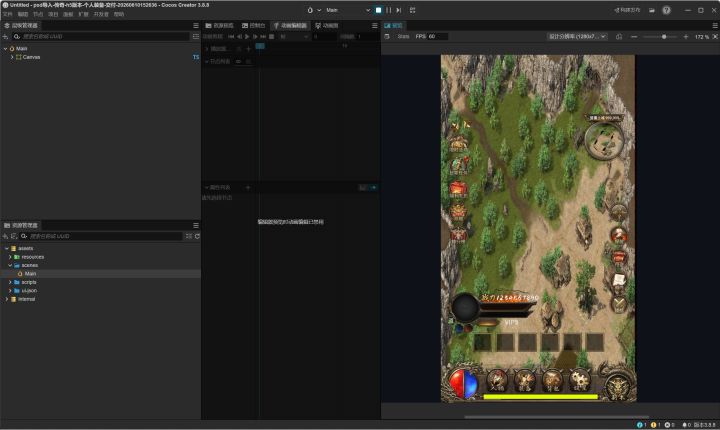Image resolution: width=720 pixels, height=430 pixels.
Task: Select the animation editor tab
Action: [290, 25]
